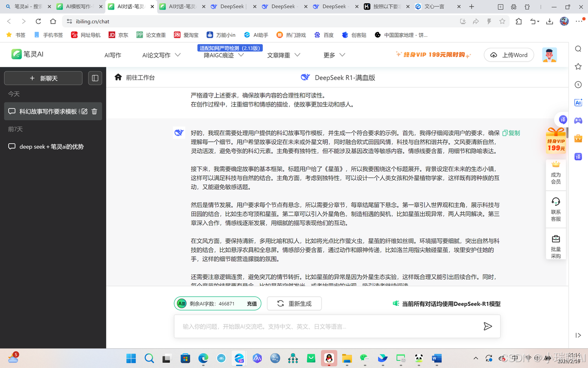The width and height of the screenshot is (588, 368).
Task: Open 批量采购 panel
Action: 556,246
